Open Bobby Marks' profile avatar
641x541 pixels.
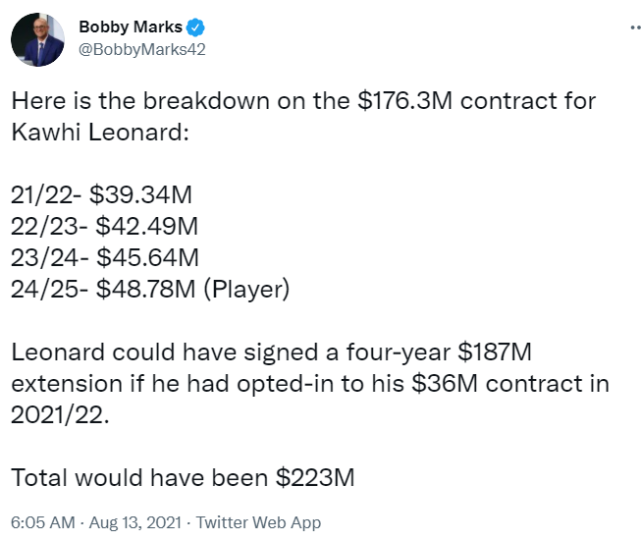38,39
